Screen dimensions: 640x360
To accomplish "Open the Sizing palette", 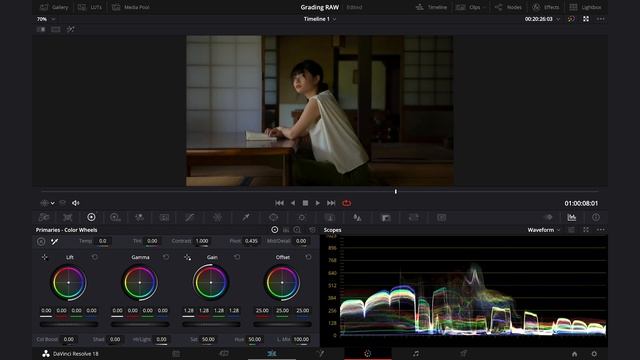I will 413,218.
